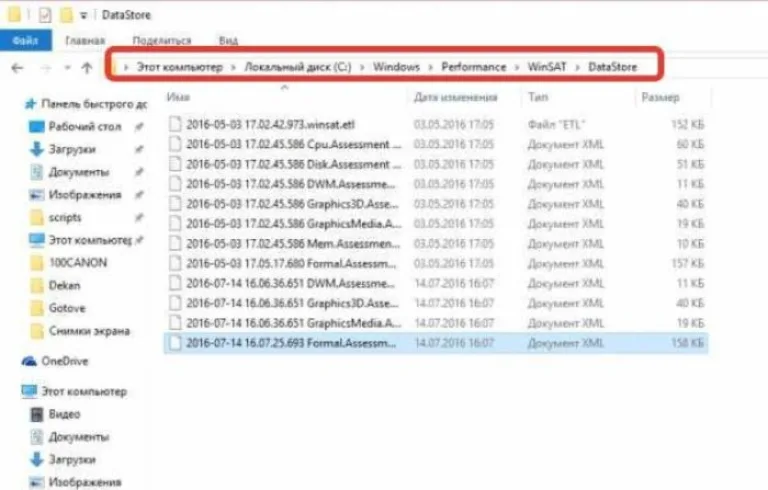Select the 2016-05-03 Graphics3D.Assessment file

click(435, 204)
